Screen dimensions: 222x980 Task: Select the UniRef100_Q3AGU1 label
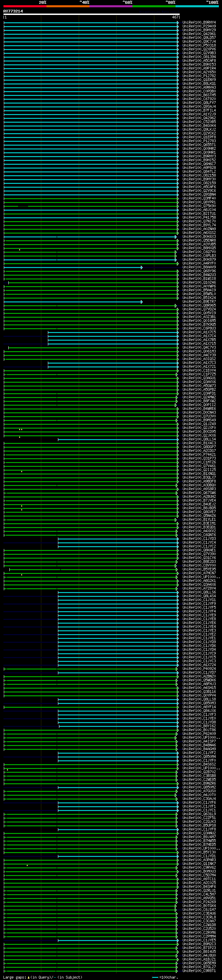click(199, 378)
